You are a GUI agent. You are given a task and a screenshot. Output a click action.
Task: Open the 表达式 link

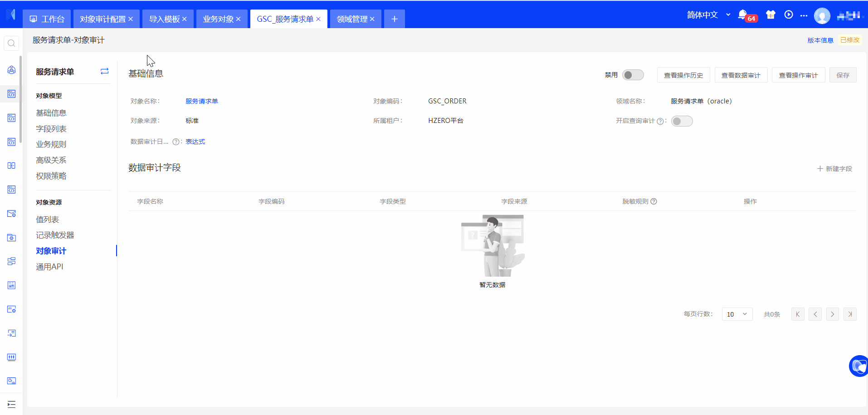click(x=195, y=142)
